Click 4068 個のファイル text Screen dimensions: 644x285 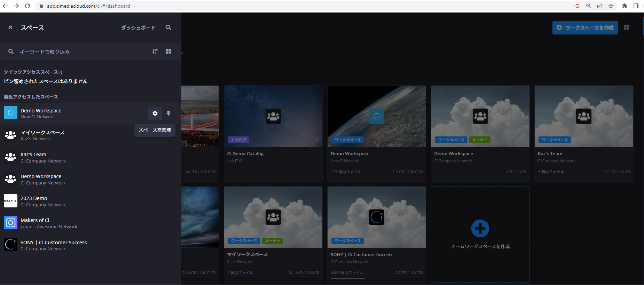[x=347, y=273]
